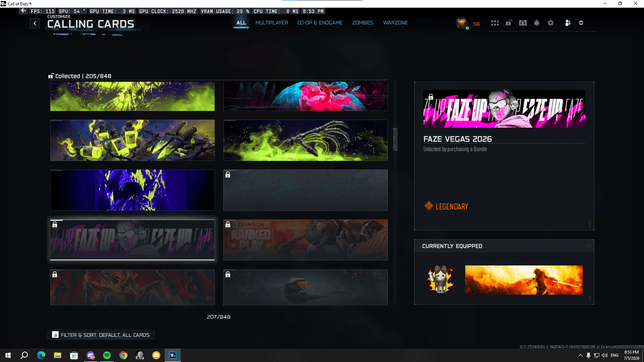The height and width of the screenshot is (362, 644).
Task: Go back using the arrow beside Calling Cards
Action: 35,23
